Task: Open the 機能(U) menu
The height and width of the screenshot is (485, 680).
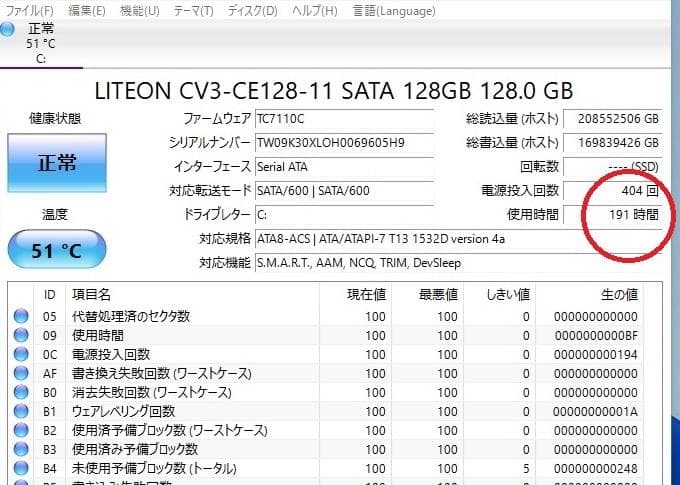Action: (x=139, y=10)
